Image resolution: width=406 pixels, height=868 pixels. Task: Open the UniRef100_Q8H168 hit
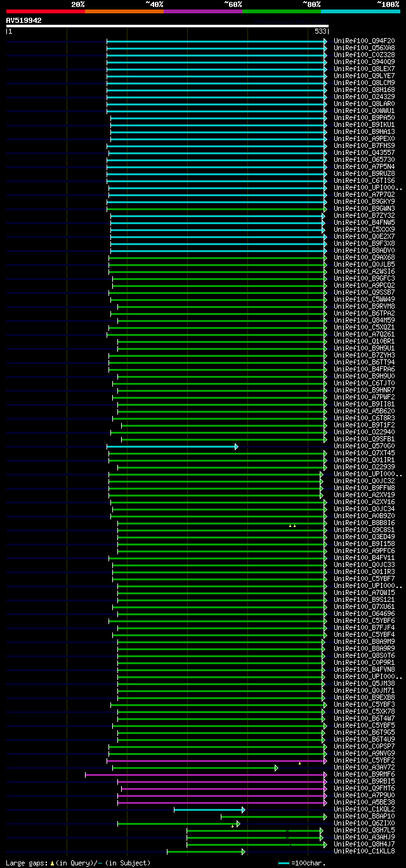click(364, 90)
